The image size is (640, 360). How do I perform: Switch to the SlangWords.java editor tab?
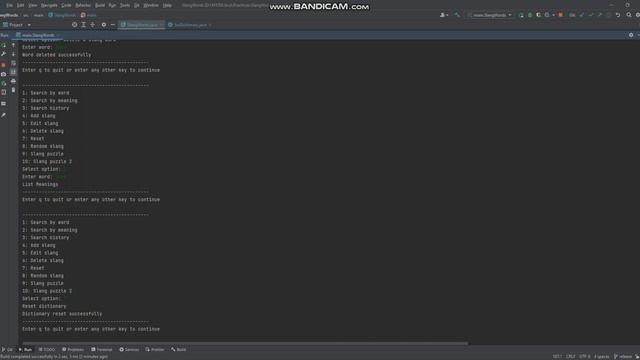[x=142, y=25]
